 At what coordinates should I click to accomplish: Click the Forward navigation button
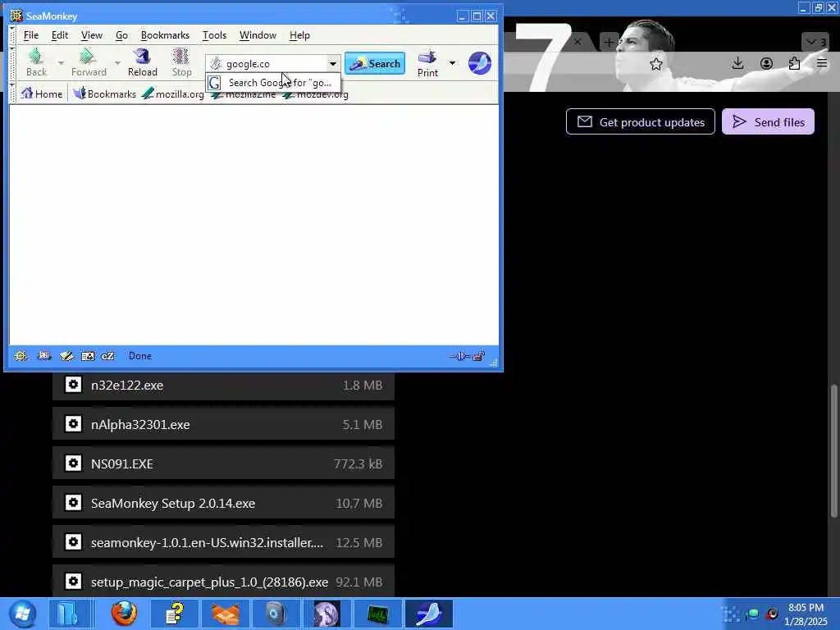coord(89,62)
